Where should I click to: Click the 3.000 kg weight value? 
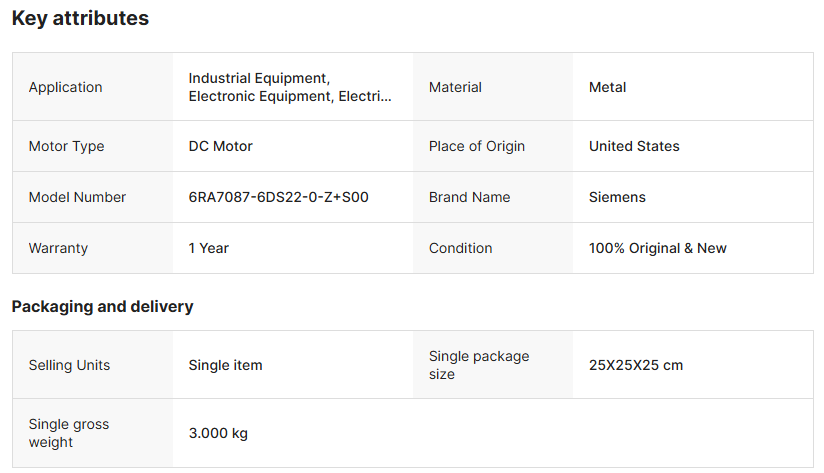pyautogui.click(x=218, y=433)
